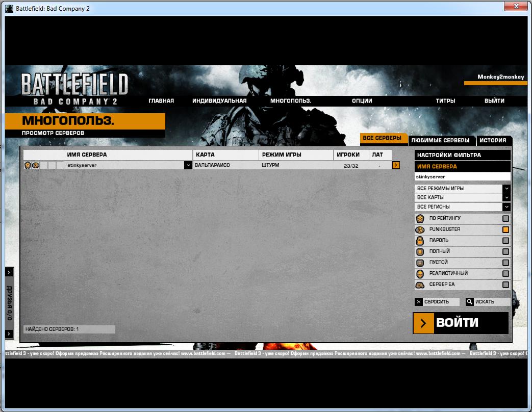This screenshot has width=532, height=412.
Task: Disable the PUNKBUSTER filter checkbox
Action: point(505,230)
